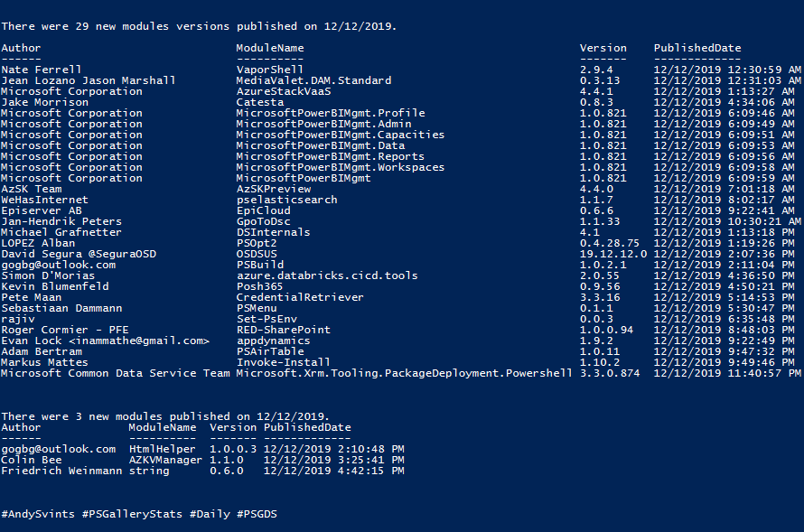The height and width of the screenshot is (532, 804).
Task: Click the VaporShell module name
Action: pos(270,70)
